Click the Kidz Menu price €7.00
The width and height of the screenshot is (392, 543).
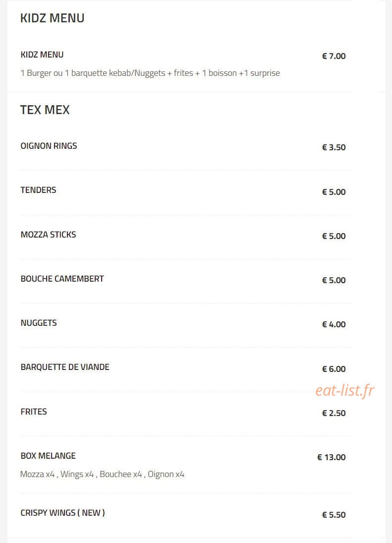click(x=334, y=56)
